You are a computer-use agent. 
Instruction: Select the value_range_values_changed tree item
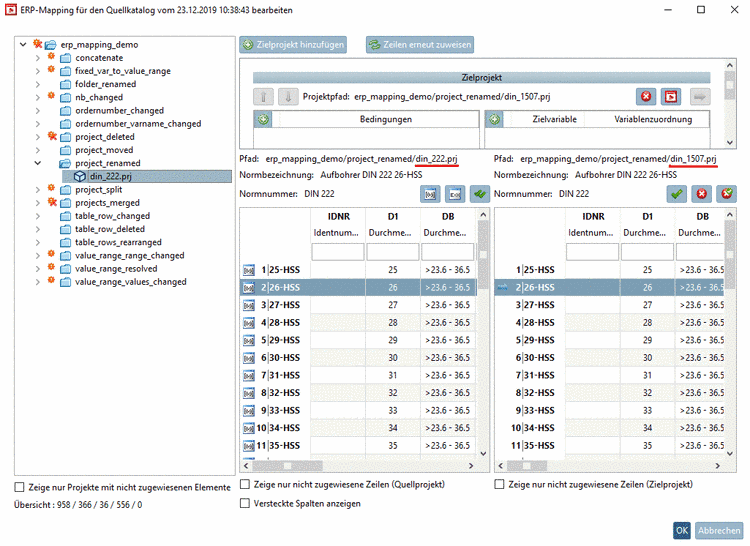pos(131,282)
